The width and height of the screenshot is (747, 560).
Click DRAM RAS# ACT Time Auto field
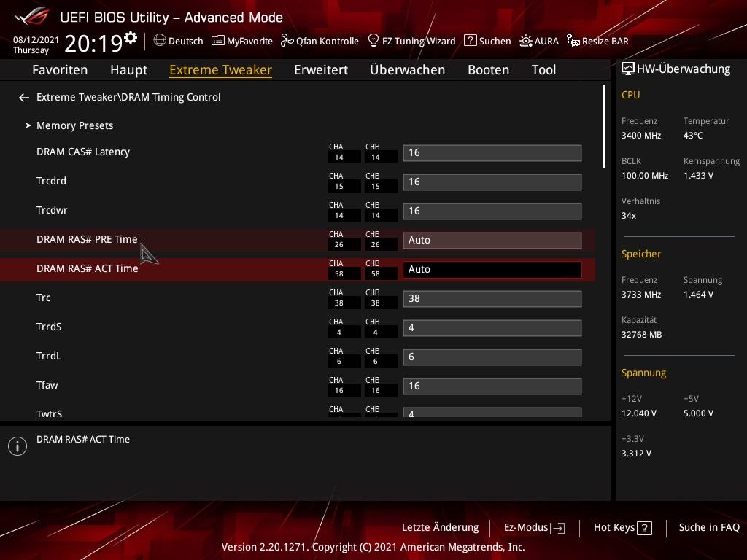click(x=492, y=269)
